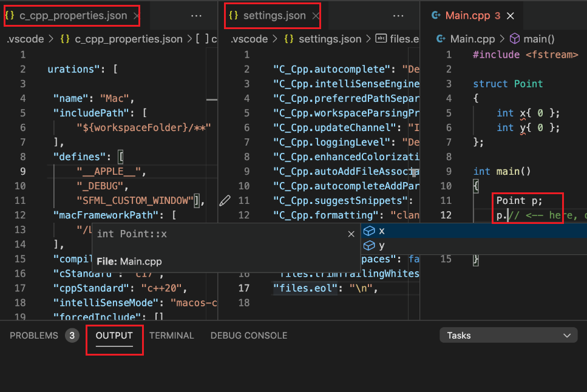Viewport: 587px width, 392px height.
Task: Click the field icon next to suggestion y
Action: 369,246
